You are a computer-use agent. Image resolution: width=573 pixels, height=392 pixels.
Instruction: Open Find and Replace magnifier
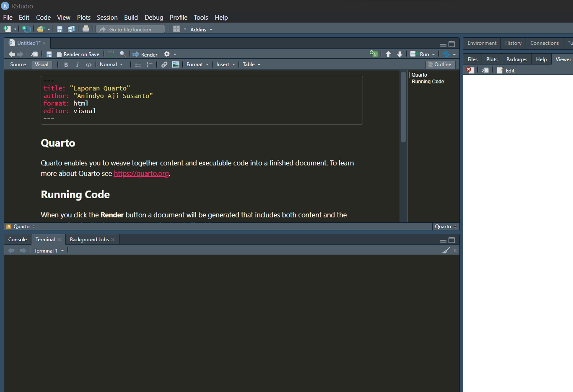123,54
